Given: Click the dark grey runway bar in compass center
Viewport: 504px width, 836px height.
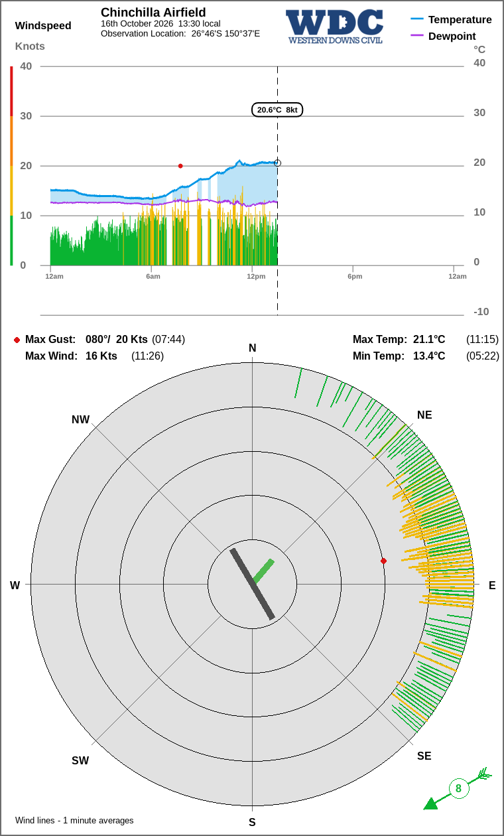Looking at the screenshot, I should click(x=252, y=584).
